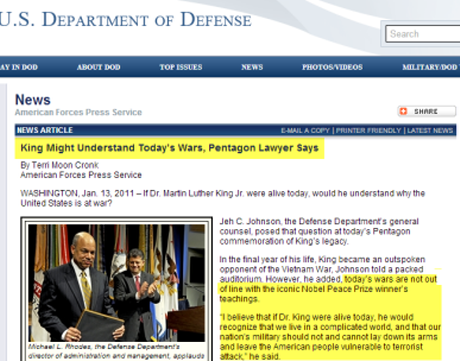
Task: Open the ABOUT DOD menu
Action: point(99,67)
